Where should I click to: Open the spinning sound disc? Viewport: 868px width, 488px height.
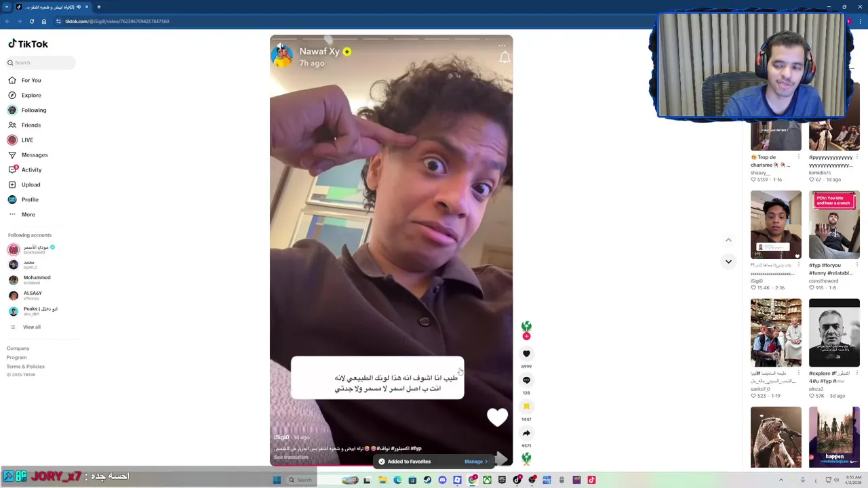pyautogui.click(x=526, y=459)
